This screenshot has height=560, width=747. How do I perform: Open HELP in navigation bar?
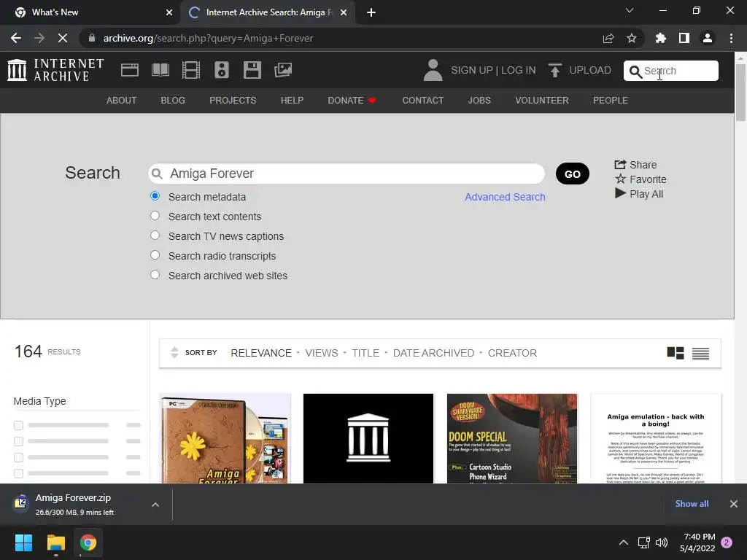pos(292,101)
